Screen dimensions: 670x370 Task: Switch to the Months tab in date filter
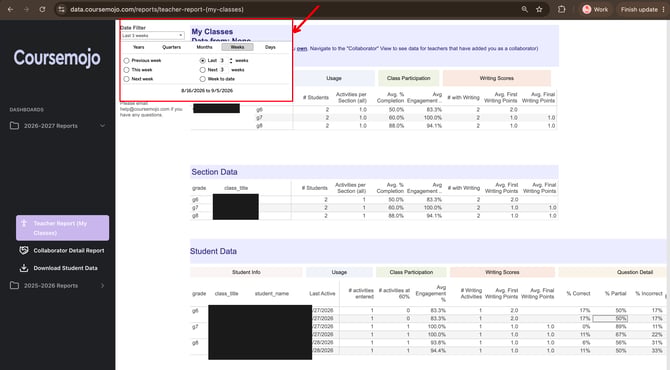(204, 47)
